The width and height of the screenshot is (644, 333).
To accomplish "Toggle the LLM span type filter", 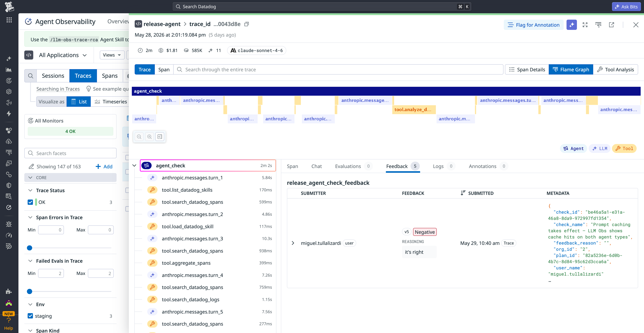I will [600, 149].
